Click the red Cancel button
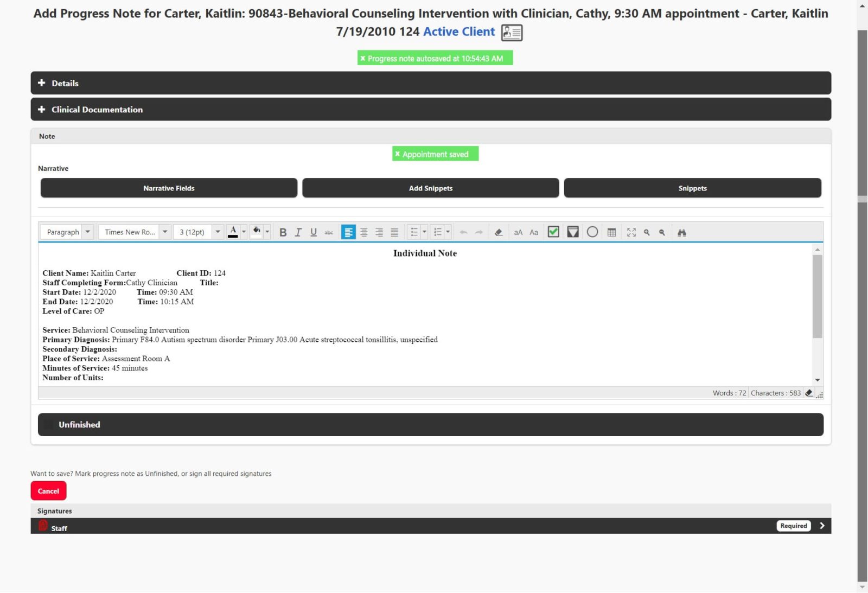This screenshot has height=593, width=868. tap(48, 491)
